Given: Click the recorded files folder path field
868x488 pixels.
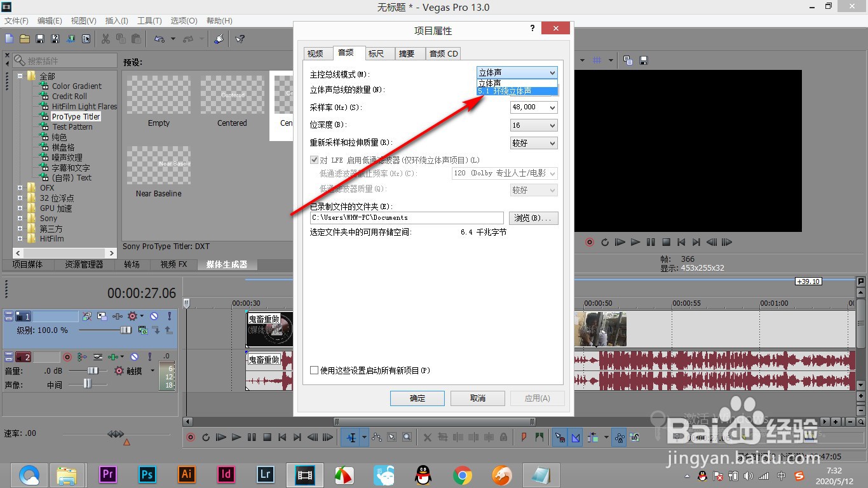Looking at the screenshot, I should pyautogui.click(x=407, y=218).
